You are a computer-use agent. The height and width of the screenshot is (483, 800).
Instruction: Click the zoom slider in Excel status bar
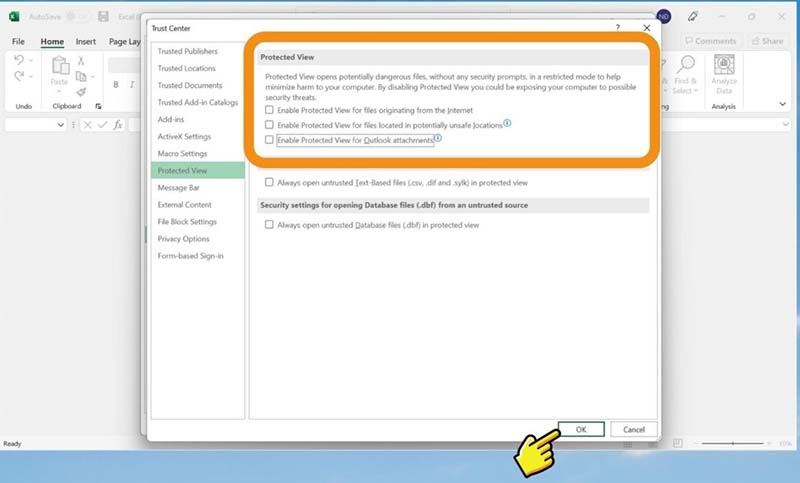coord(733,443)
